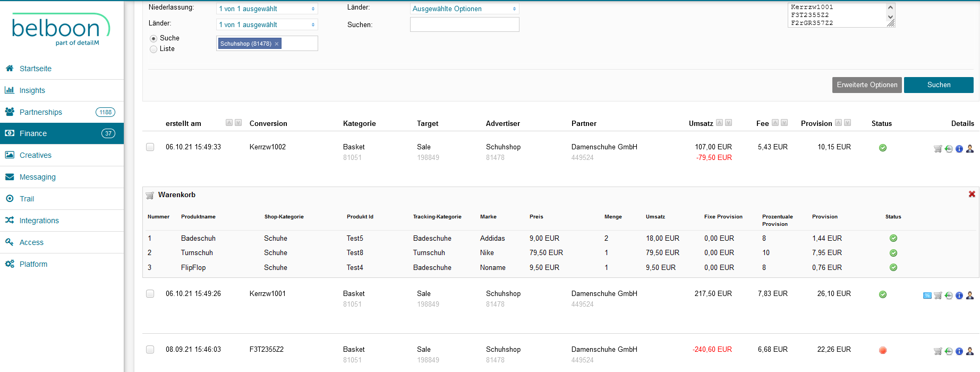Open Niederlassung dropdown

coord(267,9)
